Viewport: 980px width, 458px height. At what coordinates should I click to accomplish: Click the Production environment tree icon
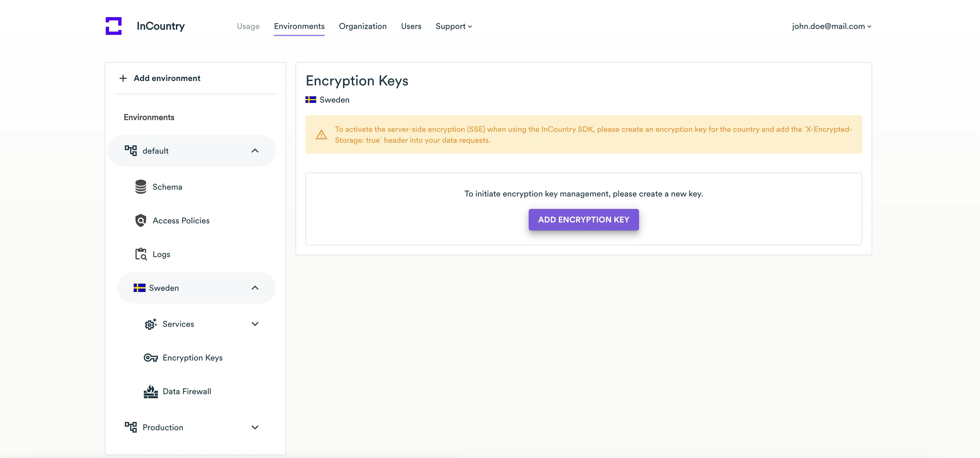point(130,427)
